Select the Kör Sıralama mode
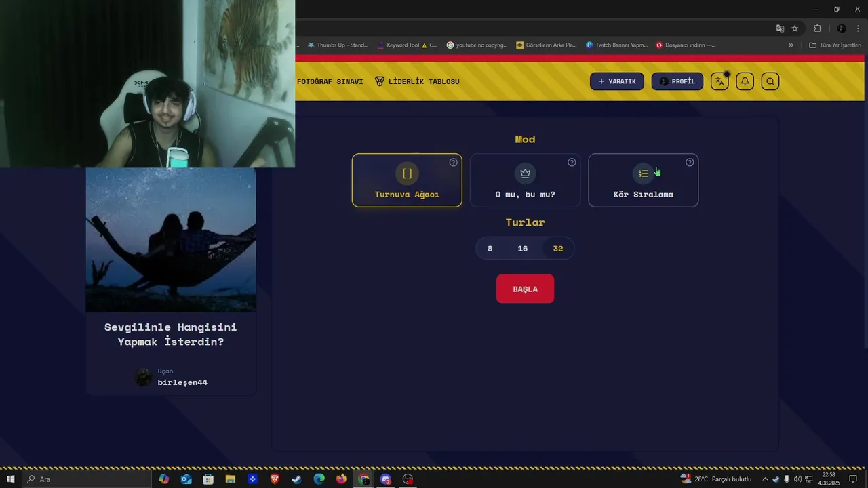Screen dimensions: 868x488 643,180
